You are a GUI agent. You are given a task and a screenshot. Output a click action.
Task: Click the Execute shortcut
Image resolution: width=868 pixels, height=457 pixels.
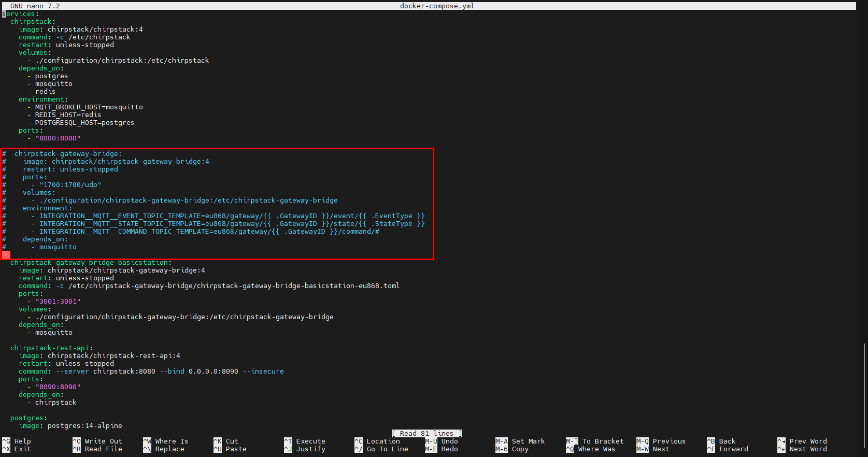pyautogui.click(x=310, y=441)
